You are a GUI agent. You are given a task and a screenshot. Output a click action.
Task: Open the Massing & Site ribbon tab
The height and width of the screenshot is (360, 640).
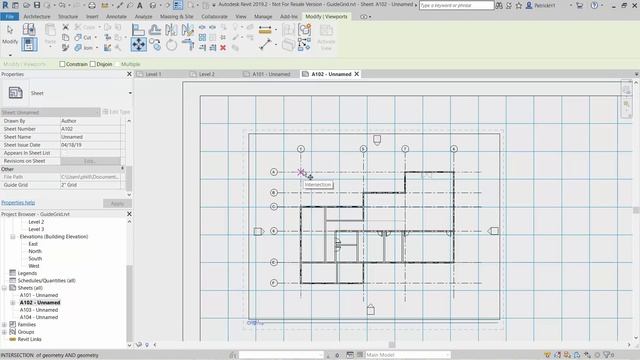(x=177, y=17)
